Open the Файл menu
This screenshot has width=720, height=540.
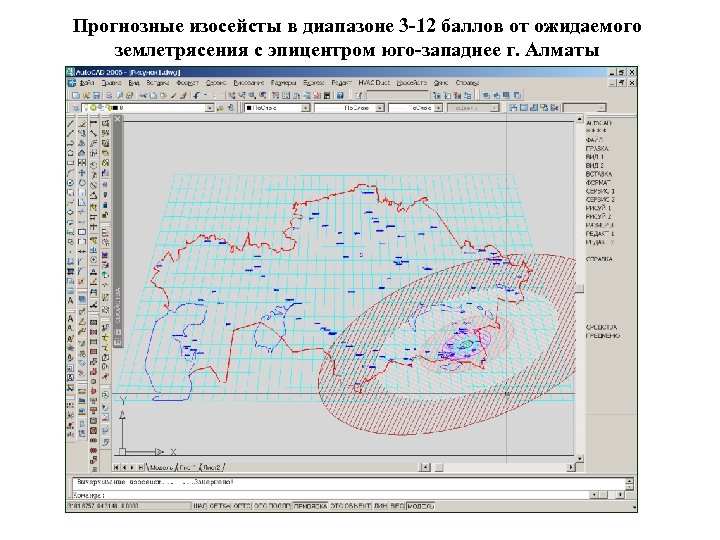click(x=87, y=83)
